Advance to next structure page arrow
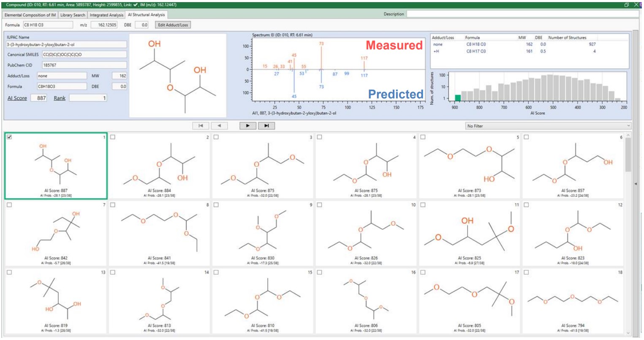This screenshot has height=340, width=644. (x=247, y=125)
